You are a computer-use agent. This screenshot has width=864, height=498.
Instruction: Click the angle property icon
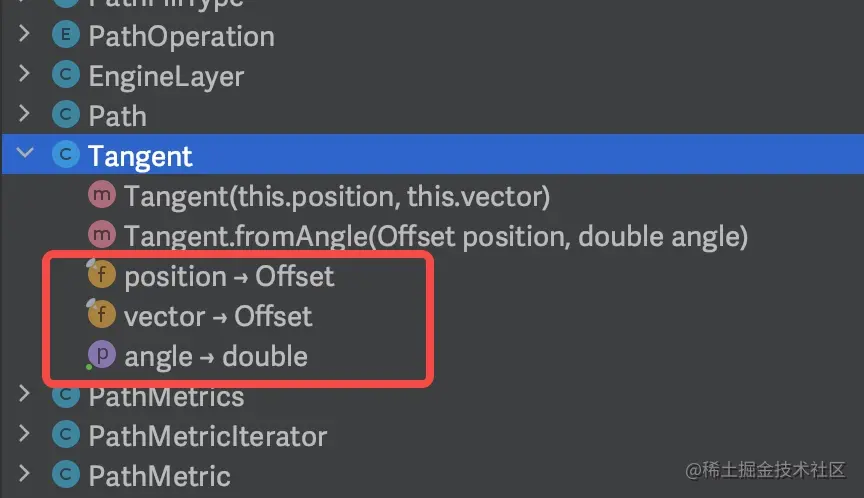[103, 356]
